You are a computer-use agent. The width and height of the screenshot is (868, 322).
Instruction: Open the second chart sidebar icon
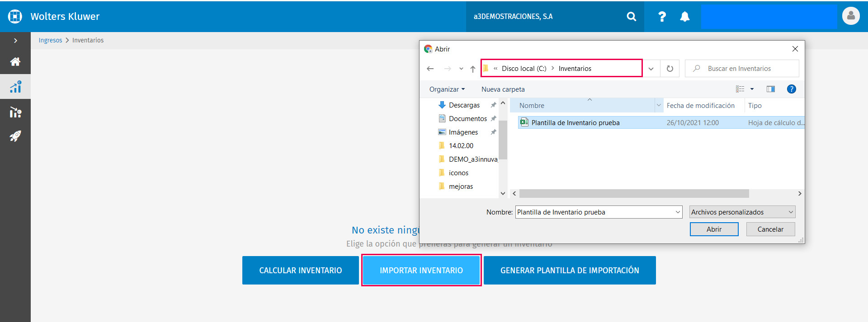[15, 112]
